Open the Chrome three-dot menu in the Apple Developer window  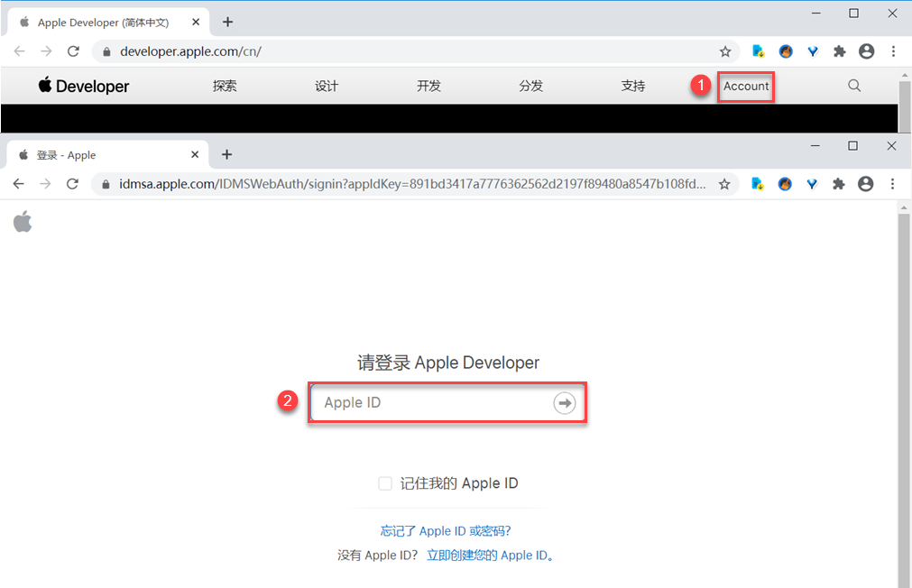[893, 51]
